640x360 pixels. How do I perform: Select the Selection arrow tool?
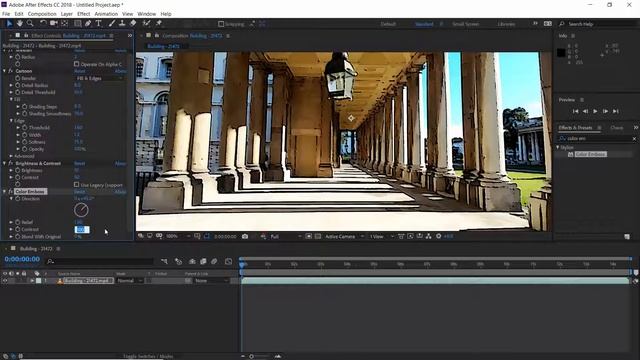tap(9, 24)
